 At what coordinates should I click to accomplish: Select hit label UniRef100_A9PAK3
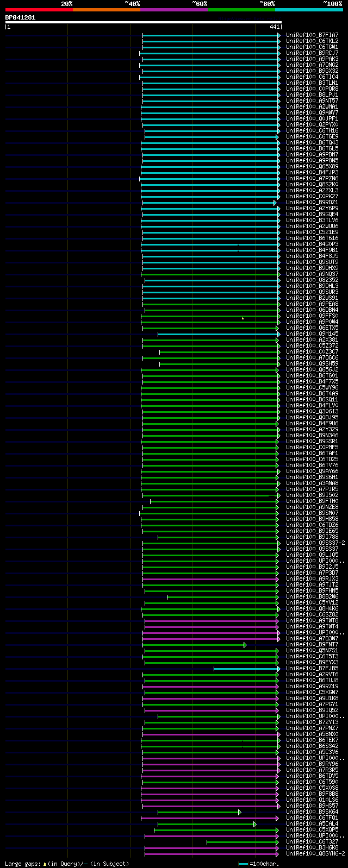point(312,59)
